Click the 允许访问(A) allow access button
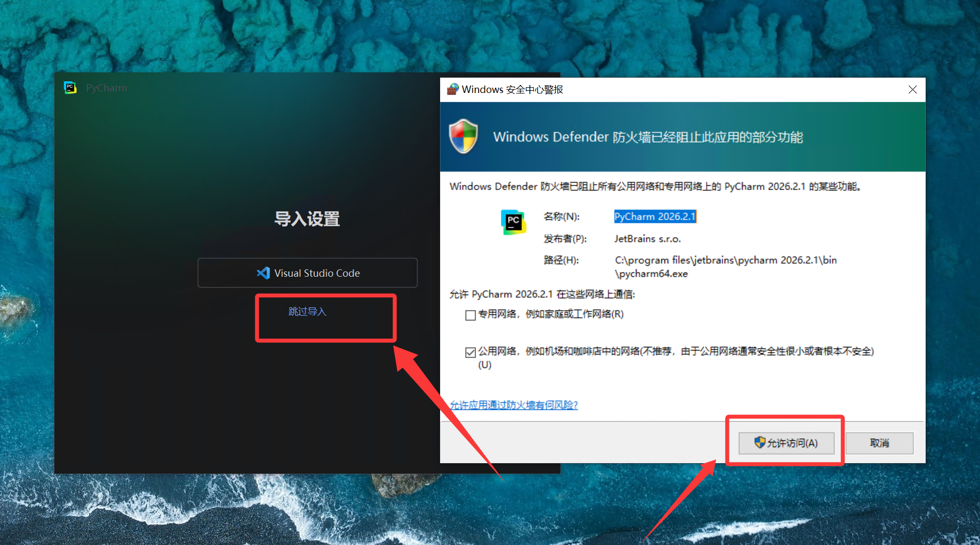Viewport: 980px width, 545px height. pos(786,443)
